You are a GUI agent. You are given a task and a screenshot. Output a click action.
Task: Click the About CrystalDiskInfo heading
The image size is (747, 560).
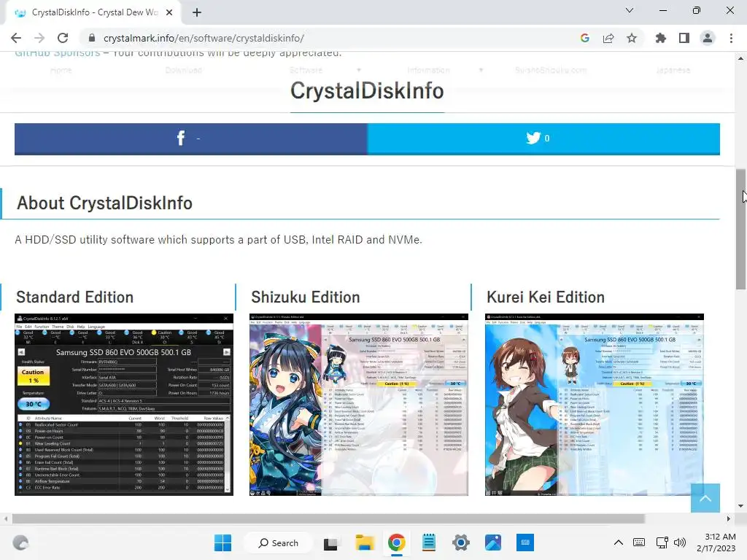[105, 203]
